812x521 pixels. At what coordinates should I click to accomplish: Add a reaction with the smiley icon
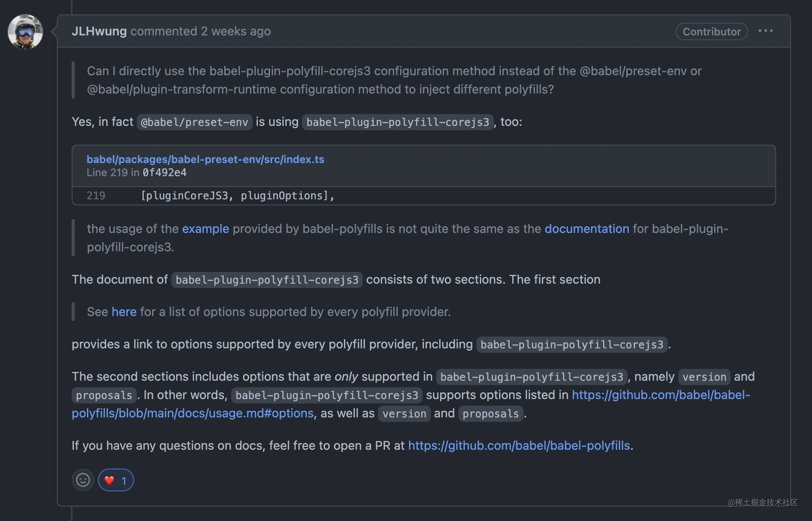pos(83,480)
